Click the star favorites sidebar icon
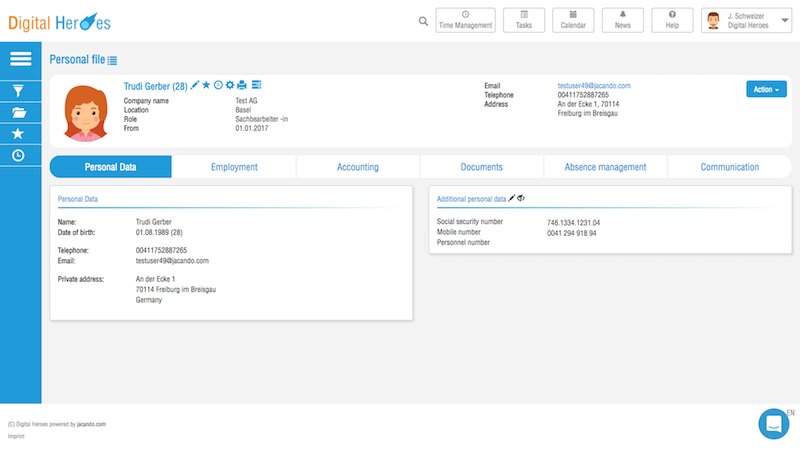The width and height of the screenshot is (800, 450). (x=19, y=133)
